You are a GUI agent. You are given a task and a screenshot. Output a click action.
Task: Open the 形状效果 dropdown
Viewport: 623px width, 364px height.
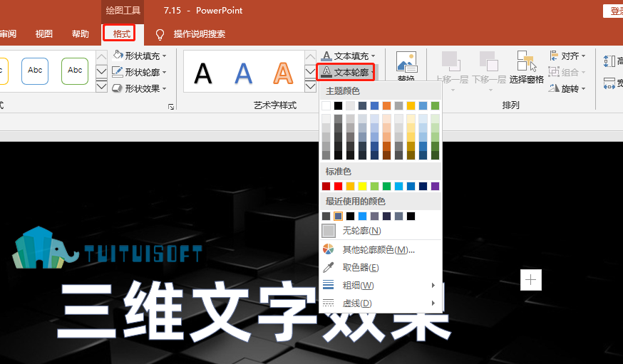click(x=140, y=88)
